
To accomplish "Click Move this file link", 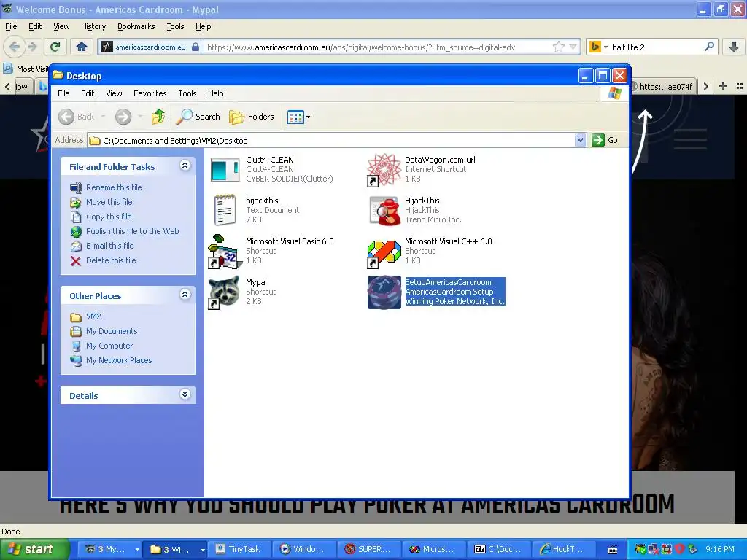I will point(109,202).
